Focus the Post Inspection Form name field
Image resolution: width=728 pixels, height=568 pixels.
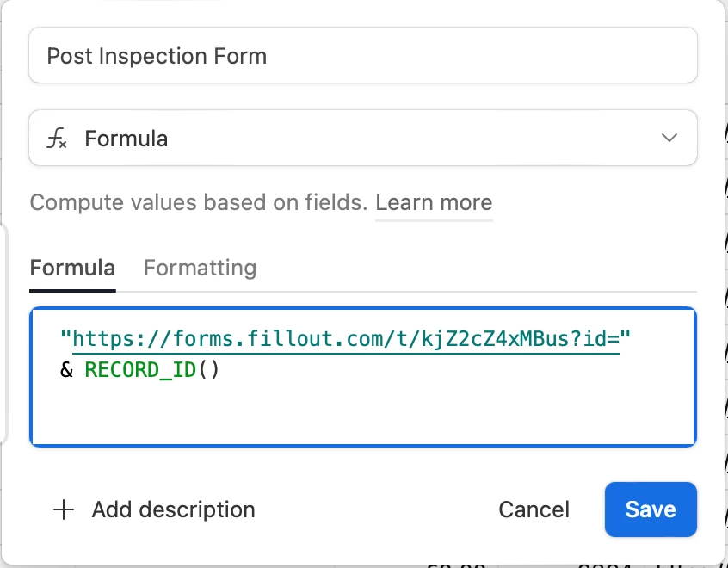pyautogui.click(x=361, y=56)
